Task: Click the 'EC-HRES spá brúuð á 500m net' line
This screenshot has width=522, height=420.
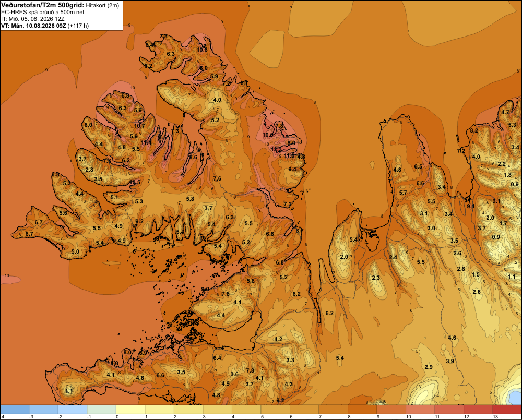Action: pos(43,12)
